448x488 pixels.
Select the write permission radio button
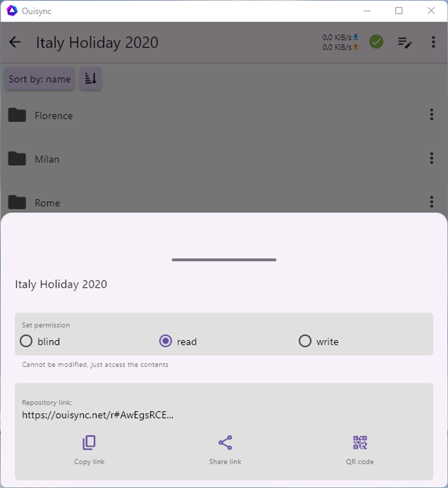click(x=305, y=341)
